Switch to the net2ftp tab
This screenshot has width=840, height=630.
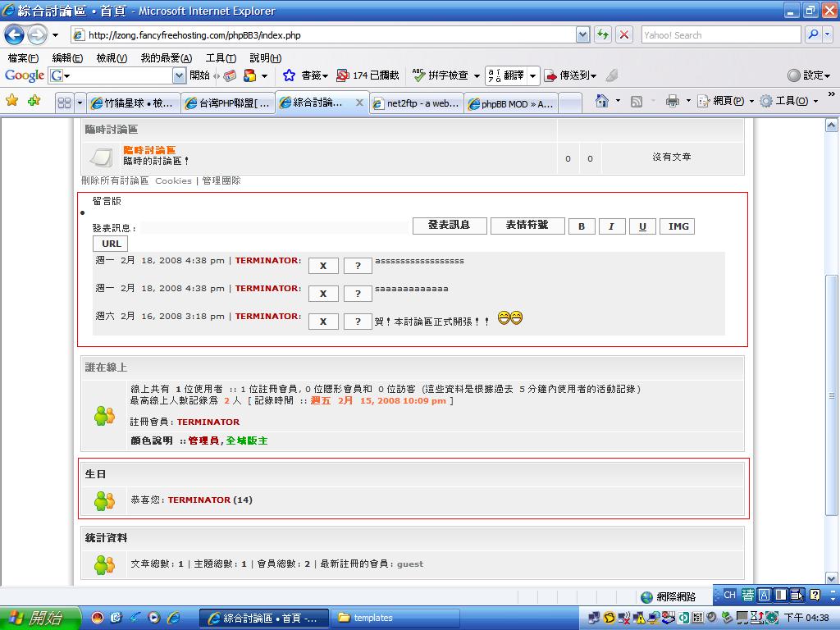click(417, 103)
